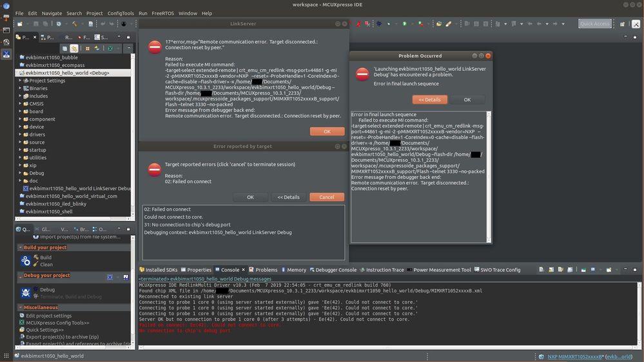Viewport: 644px width, 362px height.
Task: Click Cancel in Error reported by target dialog
Action: (x=327, y=197)
